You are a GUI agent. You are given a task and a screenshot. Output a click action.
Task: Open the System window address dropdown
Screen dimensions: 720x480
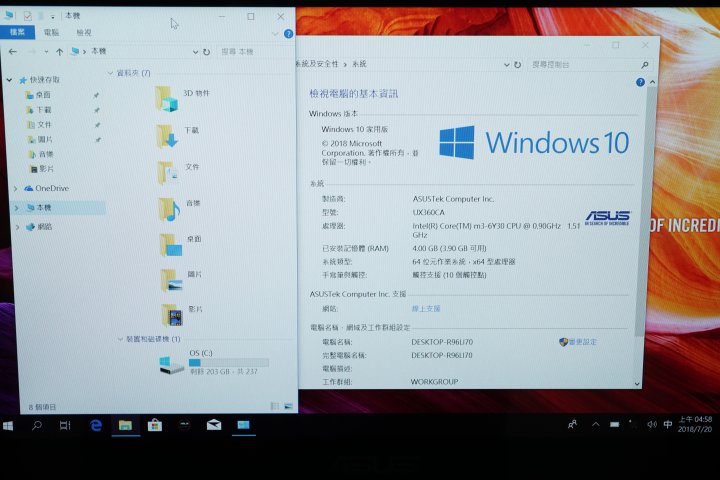coord(506,65)
